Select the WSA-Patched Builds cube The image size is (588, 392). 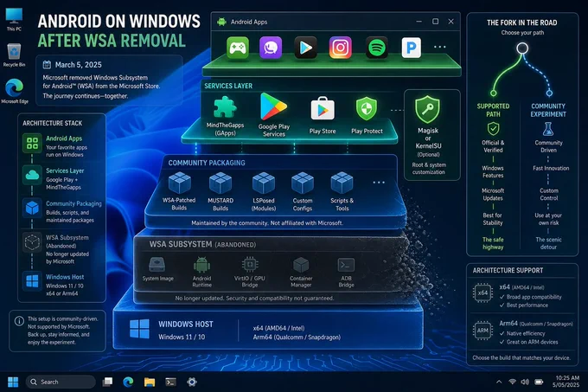(179, 183)
